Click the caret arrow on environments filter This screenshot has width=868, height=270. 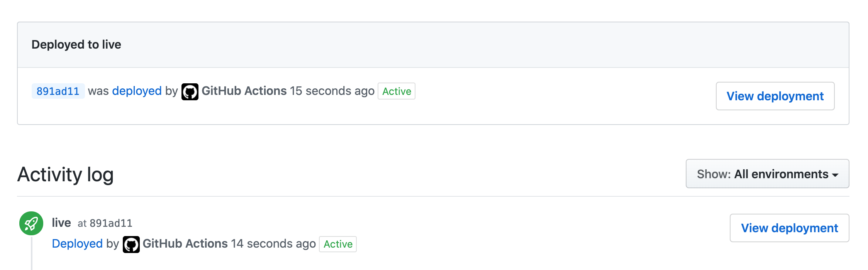click(x=835, y=175)
